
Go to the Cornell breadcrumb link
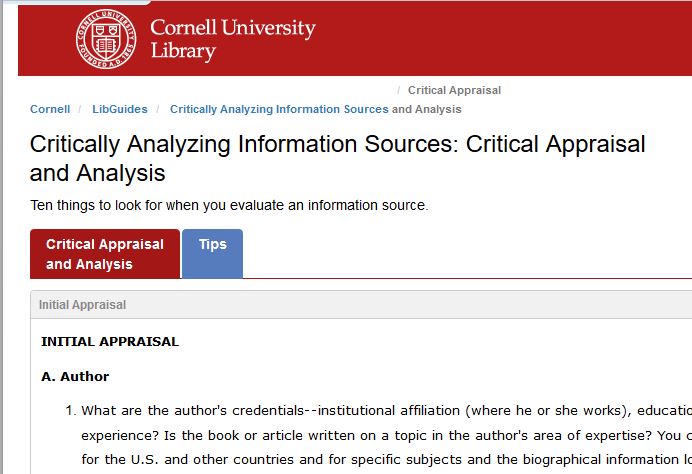(50, 109)
